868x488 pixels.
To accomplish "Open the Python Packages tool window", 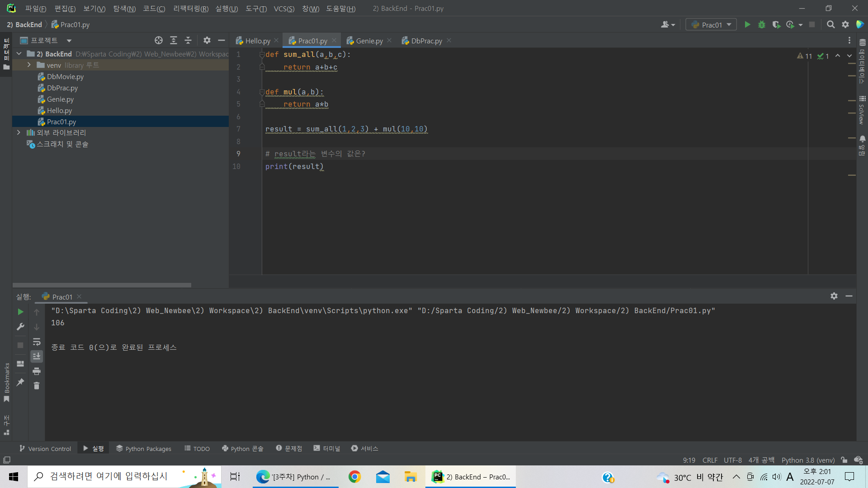I will pos(144,449).
